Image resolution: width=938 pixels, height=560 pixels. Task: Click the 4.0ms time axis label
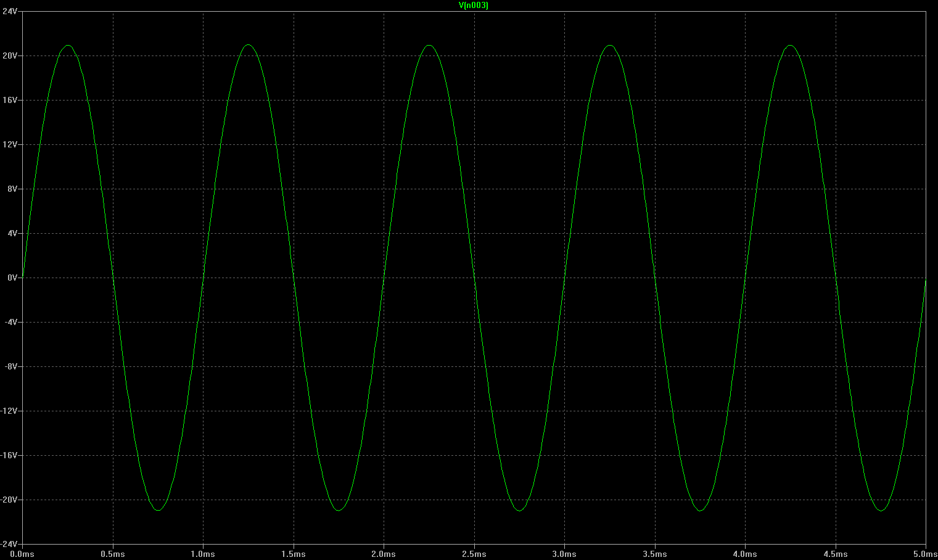coord(745,554)
